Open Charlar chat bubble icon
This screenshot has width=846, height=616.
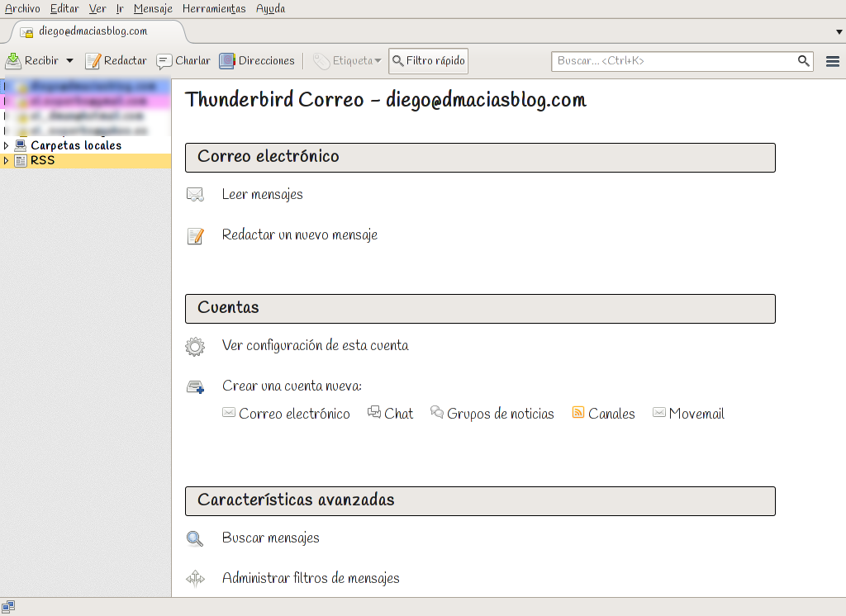pos(164,61)
